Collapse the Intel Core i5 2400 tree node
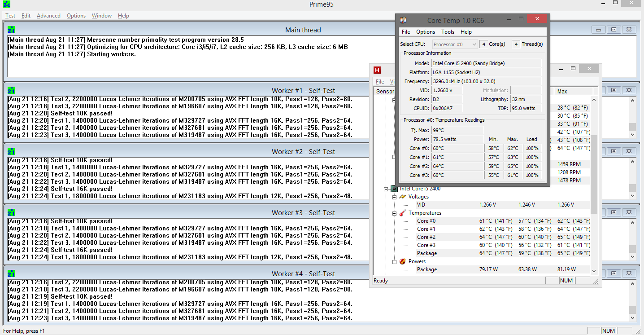This screenshot has width=644, height=335. [x=386, y=189]
